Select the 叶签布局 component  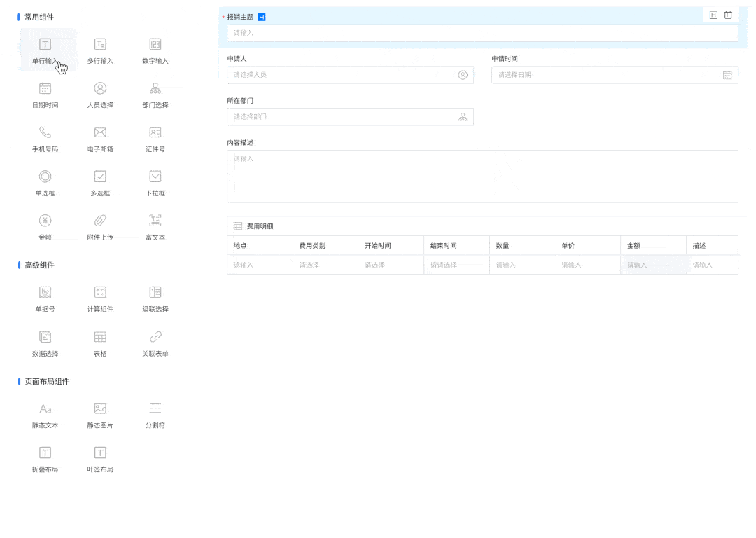[x=100, y=460]
